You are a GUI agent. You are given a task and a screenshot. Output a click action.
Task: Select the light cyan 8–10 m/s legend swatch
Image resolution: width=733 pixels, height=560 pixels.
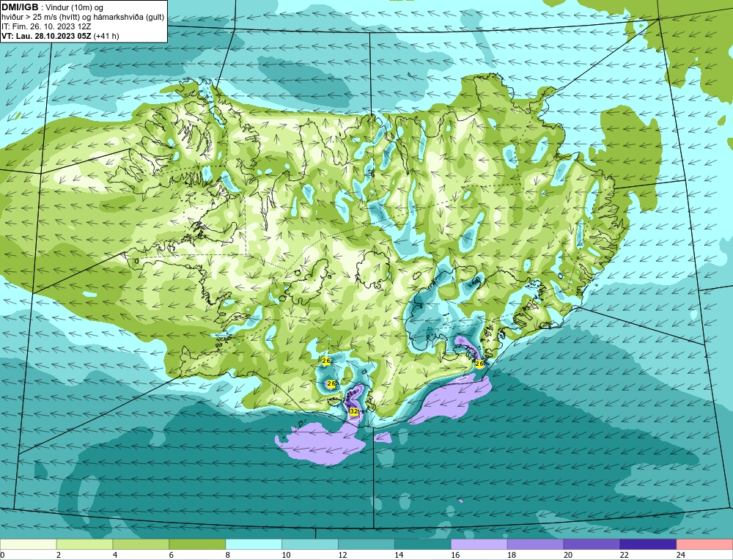coord(254,545)
